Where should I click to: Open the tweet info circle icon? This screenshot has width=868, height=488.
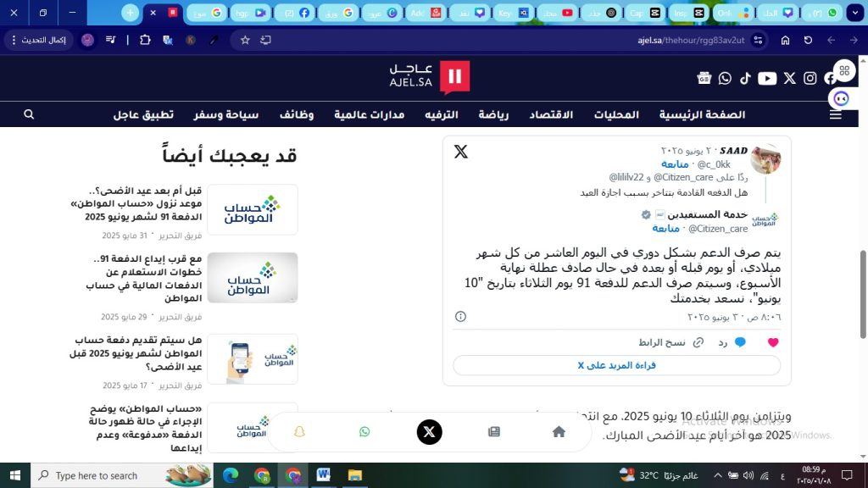click(460, 316)
